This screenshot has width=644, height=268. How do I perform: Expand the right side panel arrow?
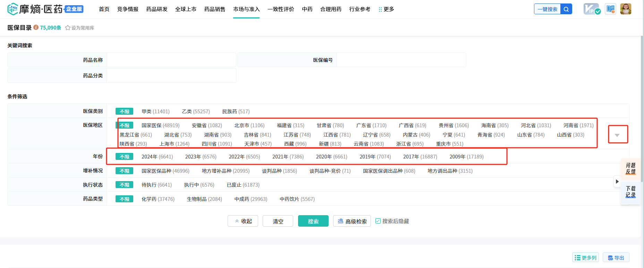[617, 181]
